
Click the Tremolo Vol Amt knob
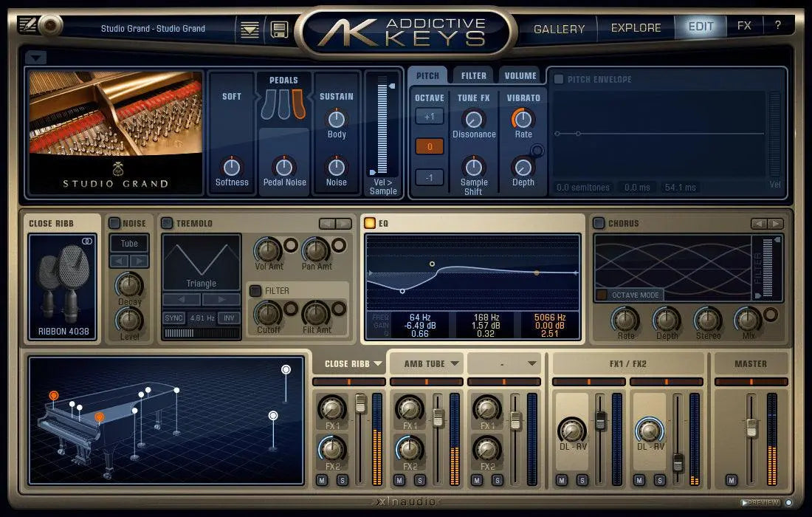pos(269,250)
